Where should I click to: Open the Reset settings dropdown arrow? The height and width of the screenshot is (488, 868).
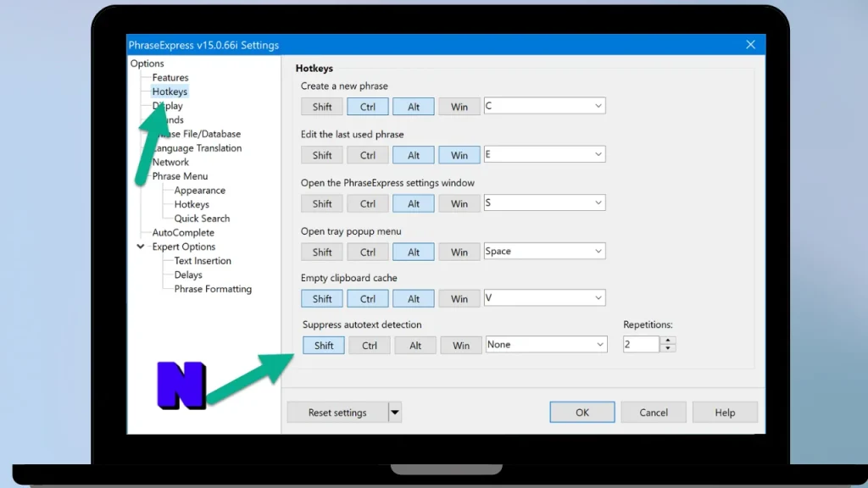point(395,413)
